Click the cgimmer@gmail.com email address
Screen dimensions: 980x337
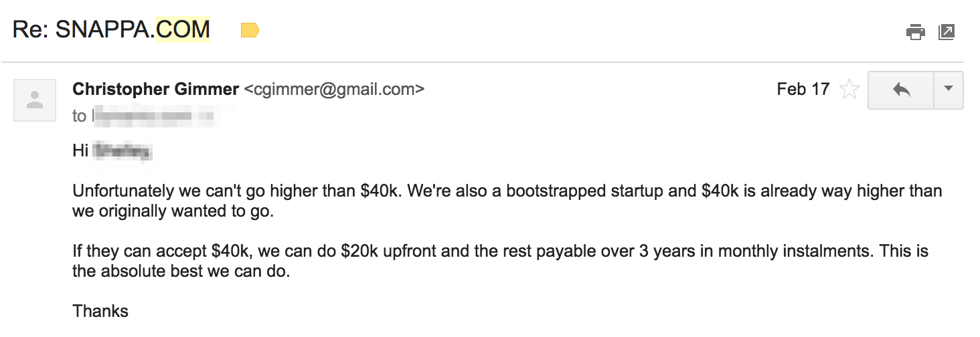[334, 89]
